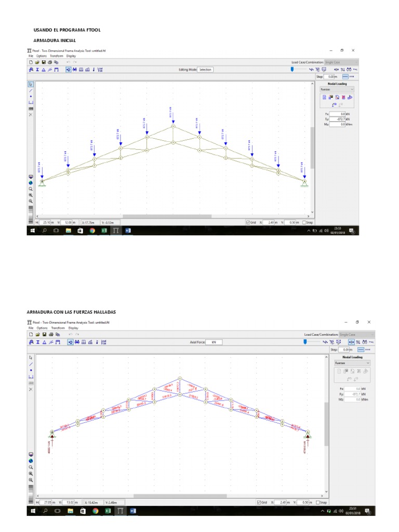The image size is (399, 532).
Task: Toggle Grid checkbox in Armadura Inicial window
Action: pyautogui.click(x=248, y=222)
